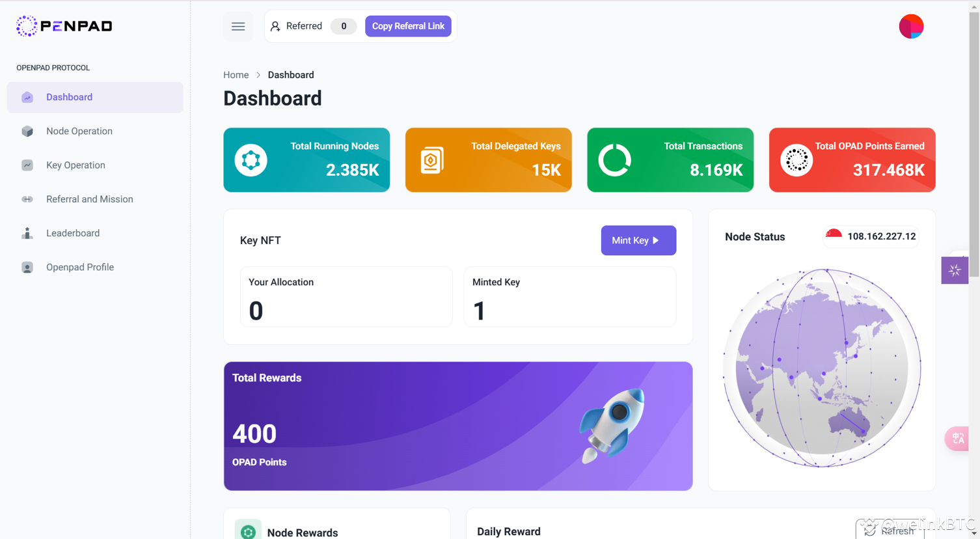This screenshot has width=980, height=539.
Task: Click the Penpad logo icon
Action: [26, 26]
